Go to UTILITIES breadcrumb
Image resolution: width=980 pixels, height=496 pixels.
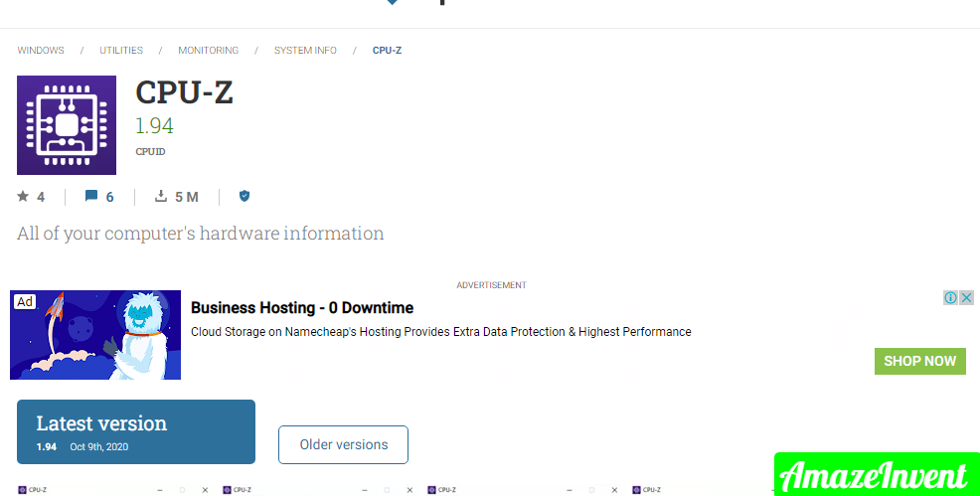click(x=121, y=50)
